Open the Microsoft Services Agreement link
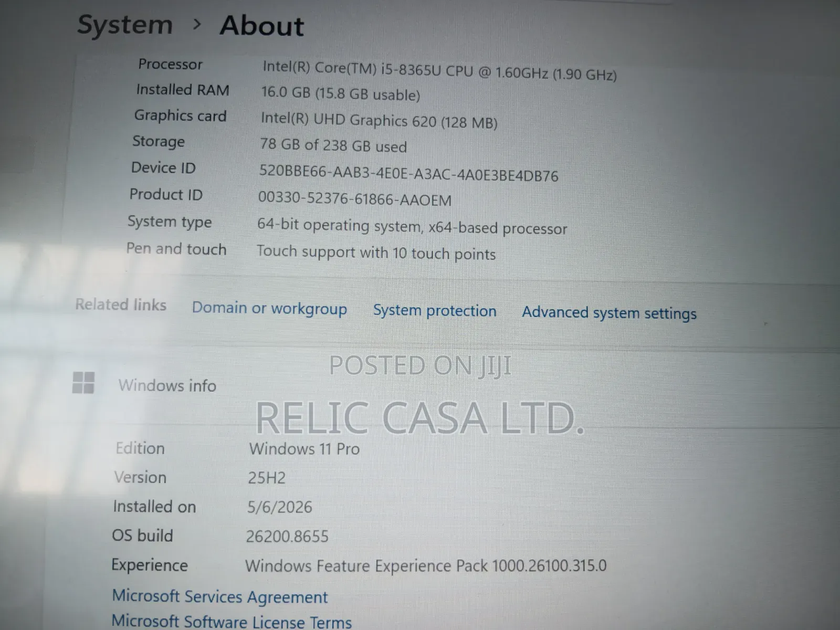Screen dimensions: 840x630 [x=220, y=596]
